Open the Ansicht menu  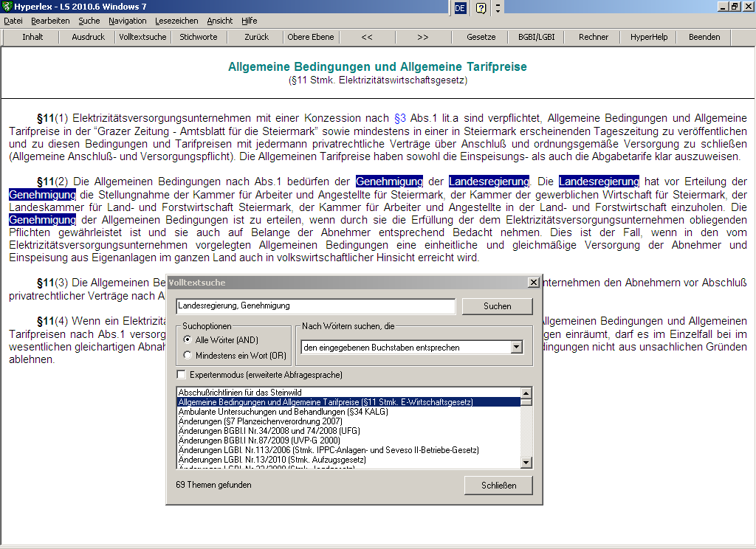[x=220, y=21]
